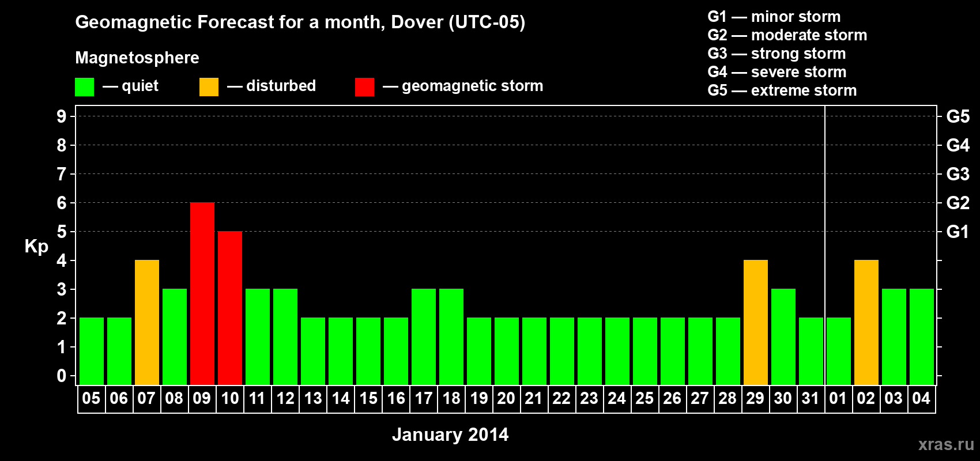The height and width of the screenshot is (461, 980).
Task: Click the 'G4 — severe storm' legend line
Action: click(x=777, y=72)
